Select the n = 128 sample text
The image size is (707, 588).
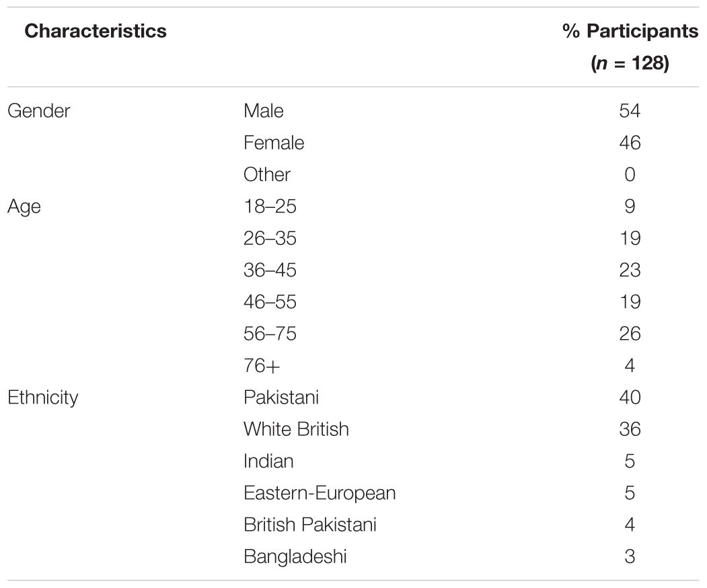pyautogui.click(x=630, y=63)
